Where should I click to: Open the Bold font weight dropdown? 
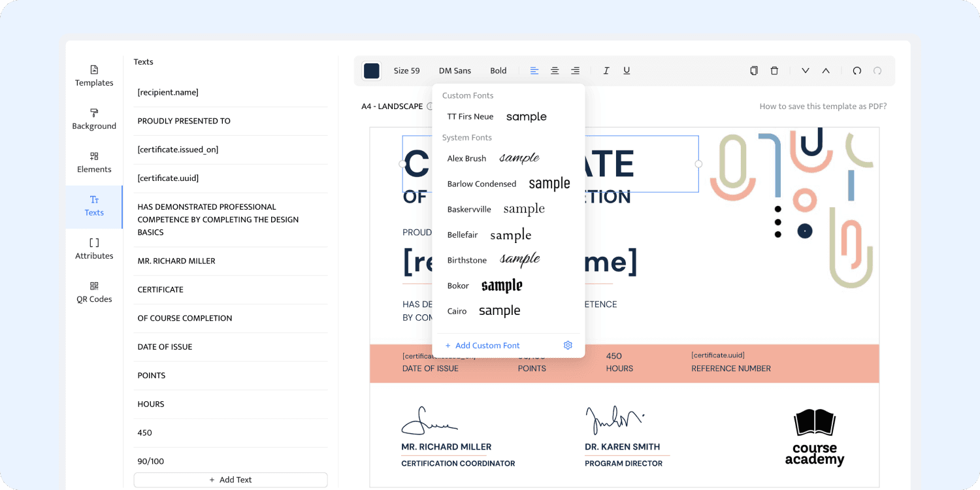pos(498,71)
